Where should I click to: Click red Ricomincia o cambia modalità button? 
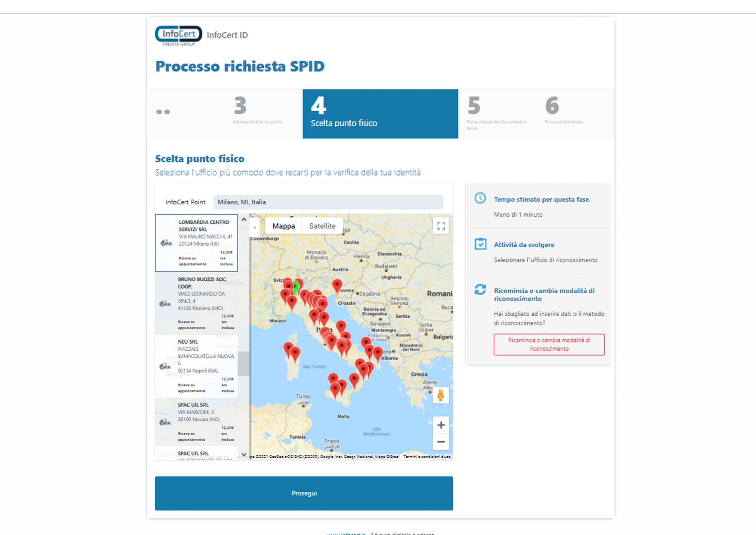point(549,344)
